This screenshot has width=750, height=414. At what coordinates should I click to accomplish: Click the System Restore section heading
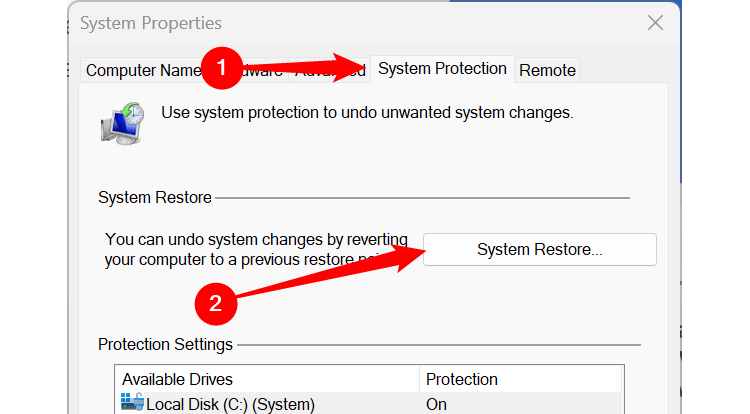(155, 197)
